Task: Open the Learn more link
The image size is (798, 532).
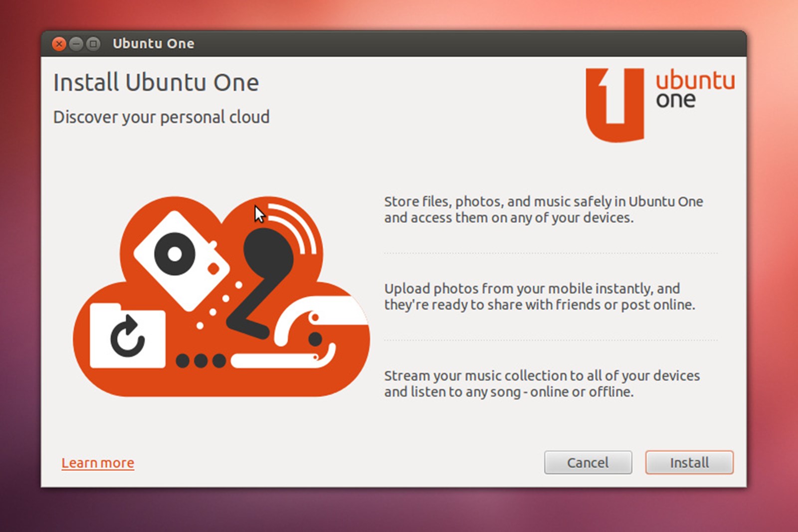Action: click(98, 463)
